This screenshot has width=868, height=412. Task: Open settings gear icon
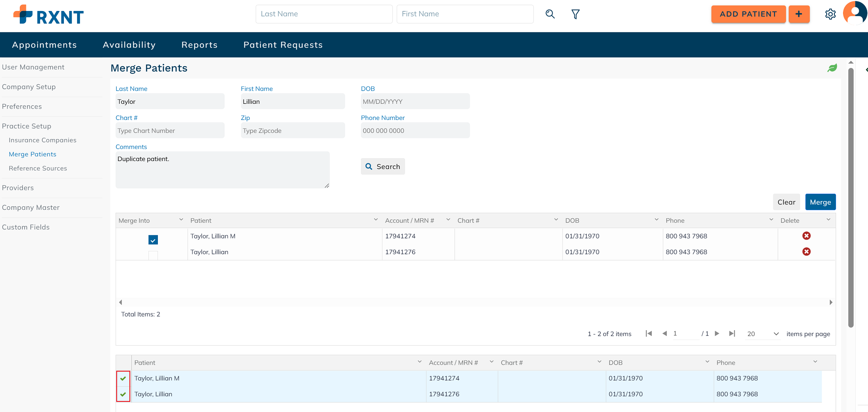(x=830, y=14)
